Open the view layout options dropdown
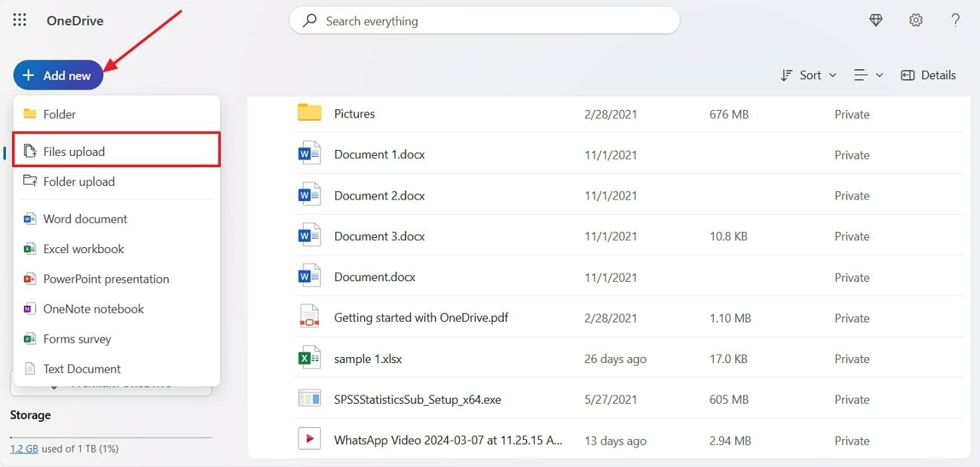Image resolution: width=980 pixels, height=467 pixels. 868,75
